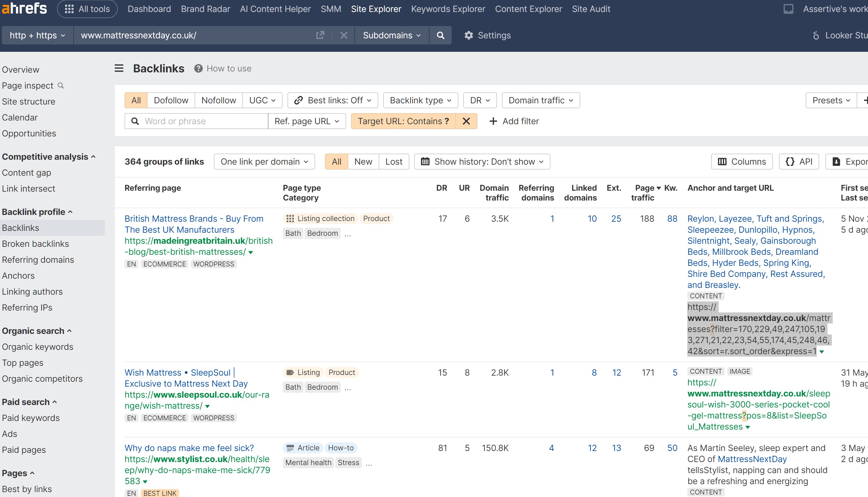Click the Page inspect magnifier icon
Viewport: 868px width, 497px height.
click(61, 85)
